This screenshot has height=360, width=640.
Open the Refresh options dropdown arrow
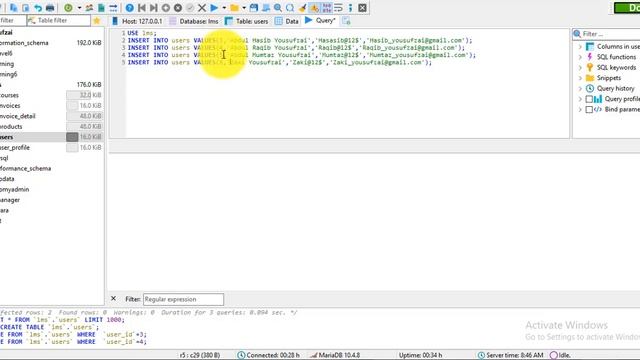(x=79, y=8)
